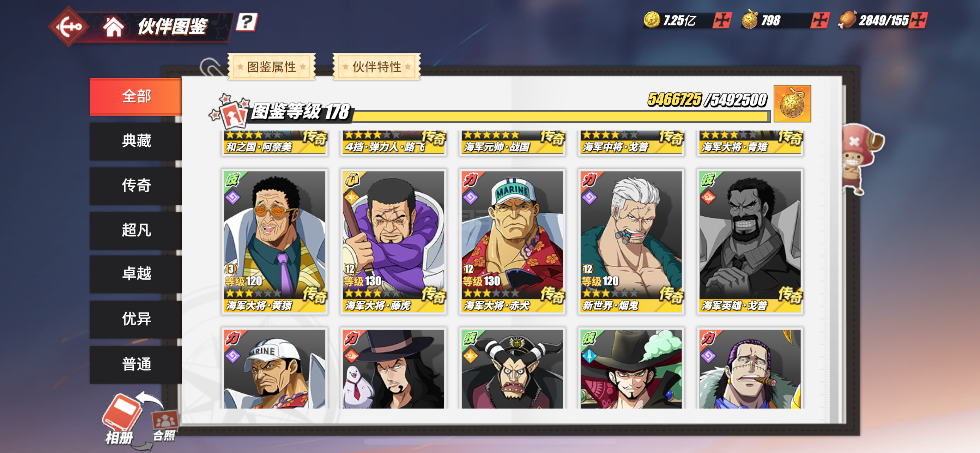Screen dimensions: 980x453
Task: Add devil fruit currency plus icon
Action: pos(819,20)
